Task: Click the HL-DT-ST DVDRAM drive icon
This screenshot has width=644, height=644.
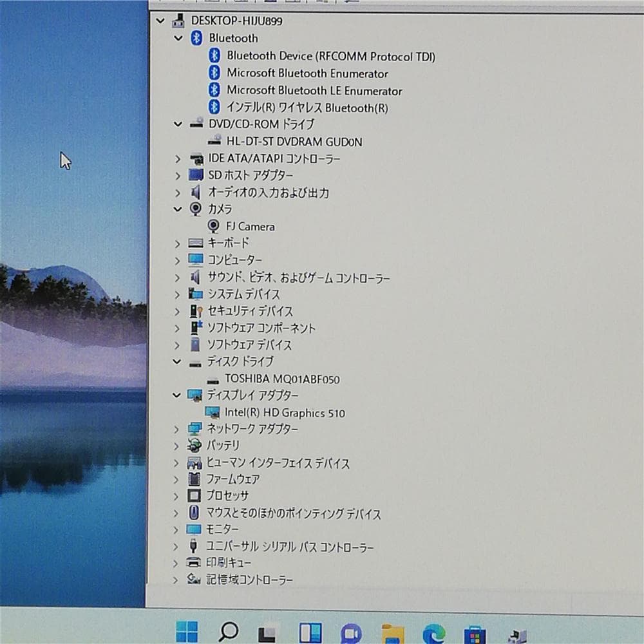Action: [x=215, y=141]
